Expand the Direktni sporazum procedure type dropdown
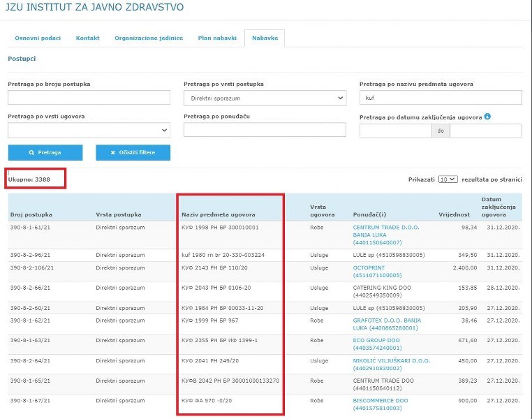This screenshot has width=532, height=419. (x=265, y=98)
